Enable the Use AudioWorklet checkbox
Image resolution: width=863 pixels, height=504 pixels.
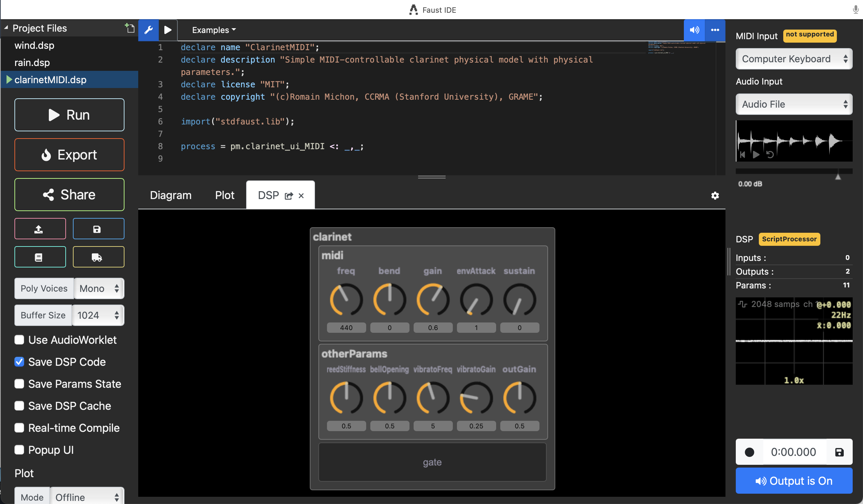pyautogui.click(x=20, y=340)
